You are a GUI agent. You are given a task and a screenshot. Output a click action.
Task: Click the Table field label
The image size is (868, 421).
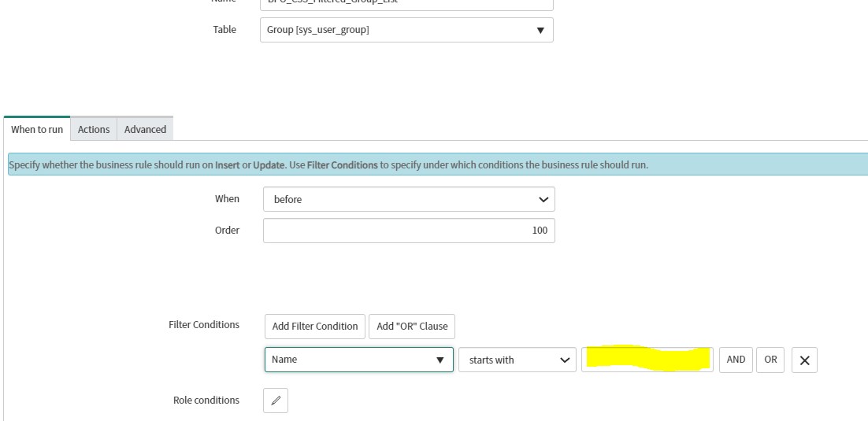pyautogui.click(x=224, y=29)
